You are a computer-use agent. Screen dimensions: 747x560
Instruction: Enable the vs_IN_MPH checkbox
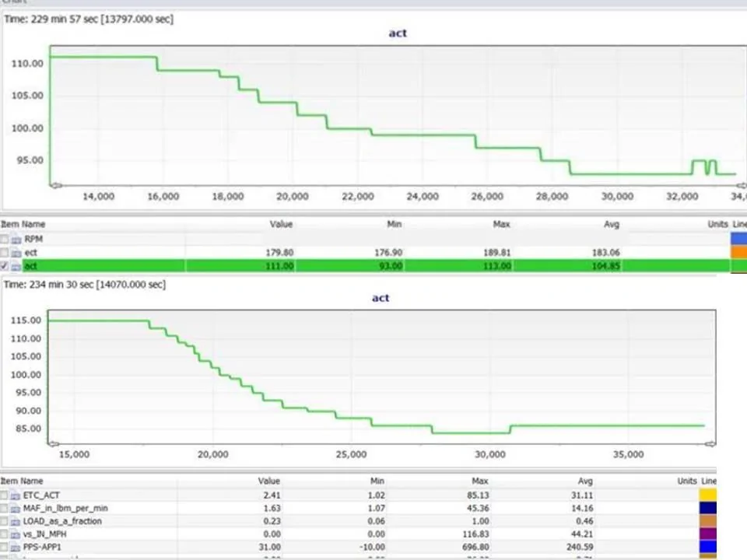5,534
